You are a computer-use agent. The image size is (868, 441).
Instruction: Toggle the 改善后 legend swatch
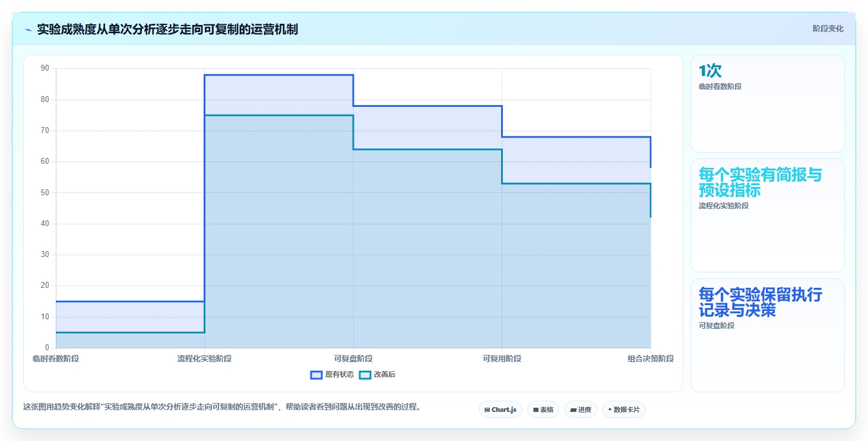click(x=365, y=375)
